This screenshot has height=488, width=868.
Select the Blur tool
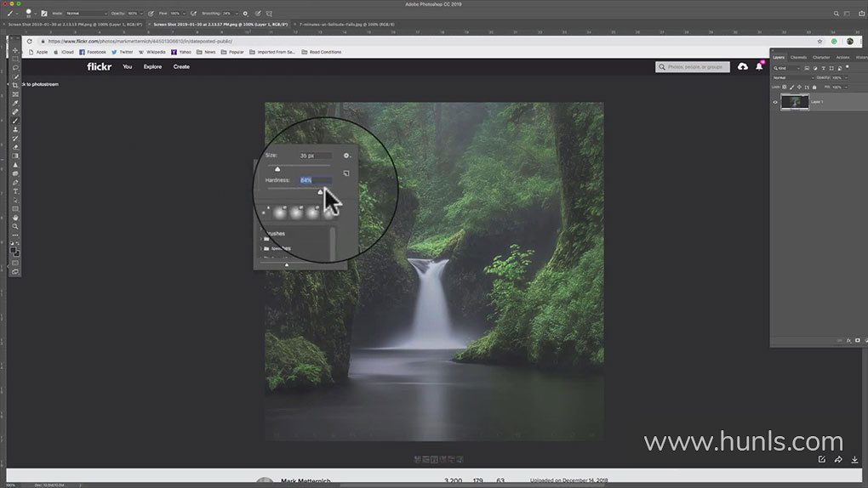coord(15,165)
